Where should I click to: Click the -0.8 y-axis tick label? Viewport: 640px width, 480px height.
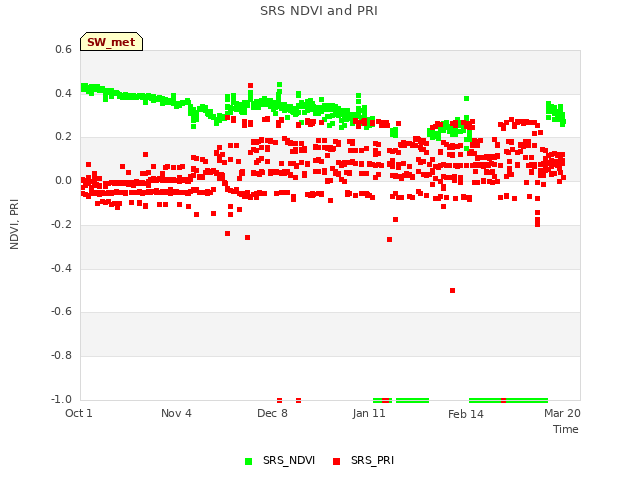61,356
